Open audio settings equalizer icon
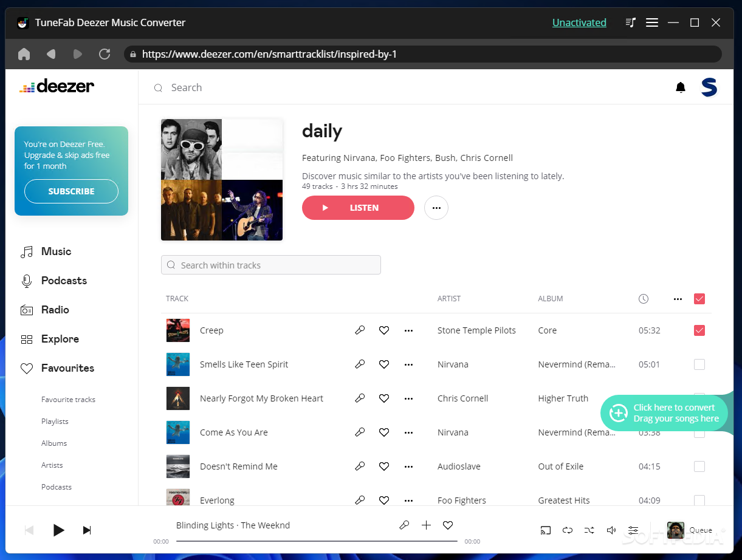This screenshot has height=560, width=742. coord(633,530)
